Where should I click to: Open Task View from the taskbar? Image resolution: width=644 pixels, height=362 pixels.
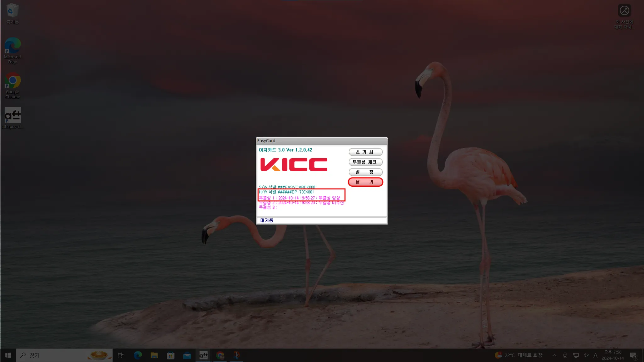(121, 355)
